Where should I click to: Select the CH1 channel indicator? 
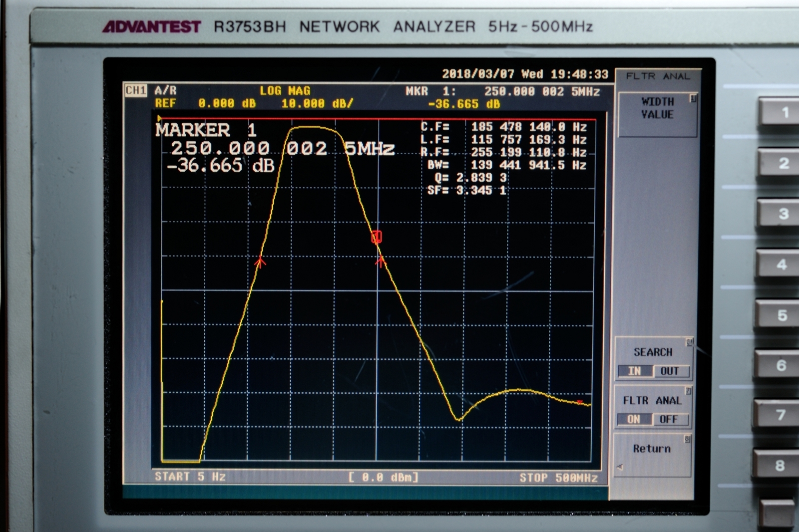(x=135, y=90)
